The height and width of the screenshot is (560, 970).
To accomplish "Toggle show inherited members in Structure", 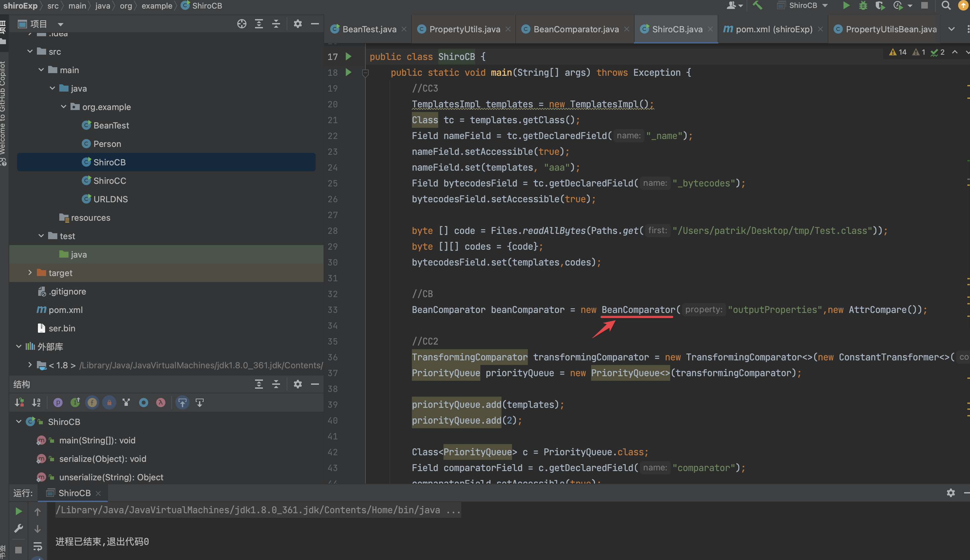I will click(75, 402).
